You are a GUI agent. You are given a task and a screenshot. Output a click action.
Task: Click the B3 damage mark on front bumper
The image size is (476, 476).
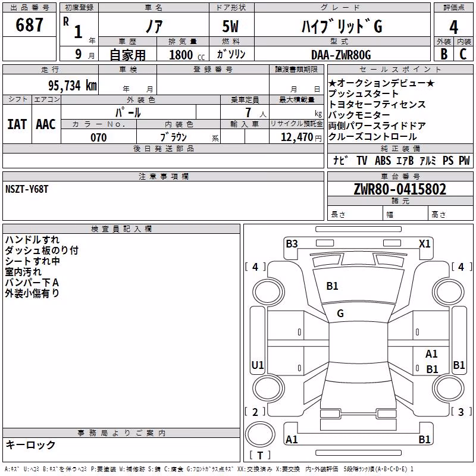click(292, 244)
